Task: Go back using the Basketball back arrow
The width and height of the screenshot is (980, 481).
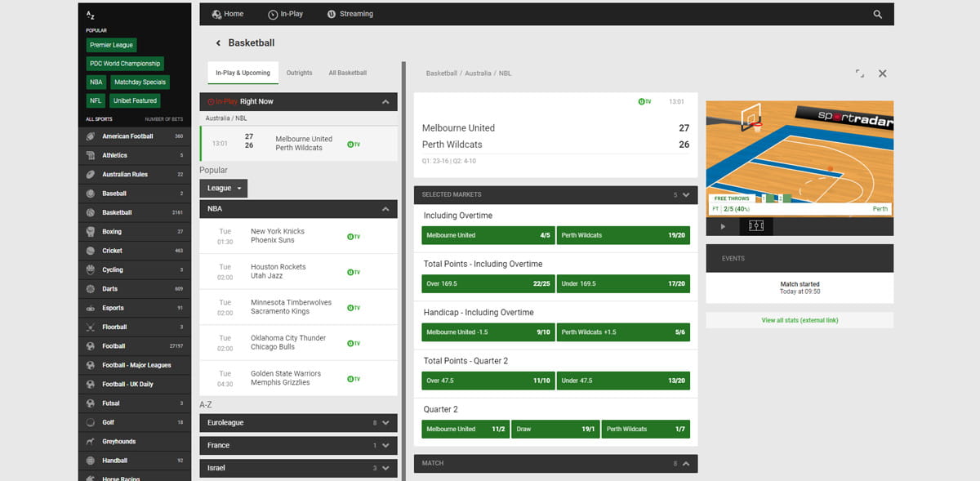Action: (x=218, y=43)
